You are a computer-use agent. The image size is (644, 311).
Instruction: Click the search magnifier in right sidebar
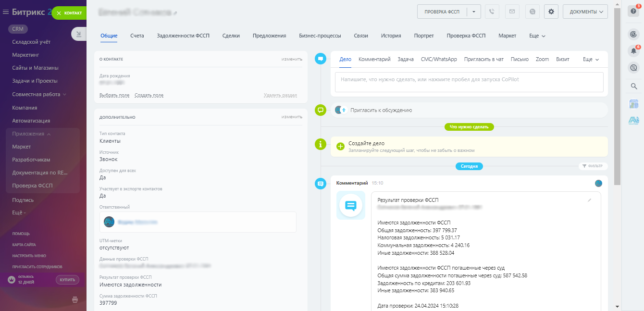click(x=633, y=87)
